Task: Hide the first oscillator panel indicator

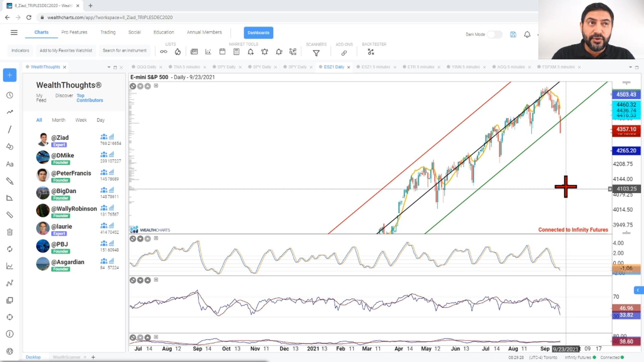Action: point(133,239)
